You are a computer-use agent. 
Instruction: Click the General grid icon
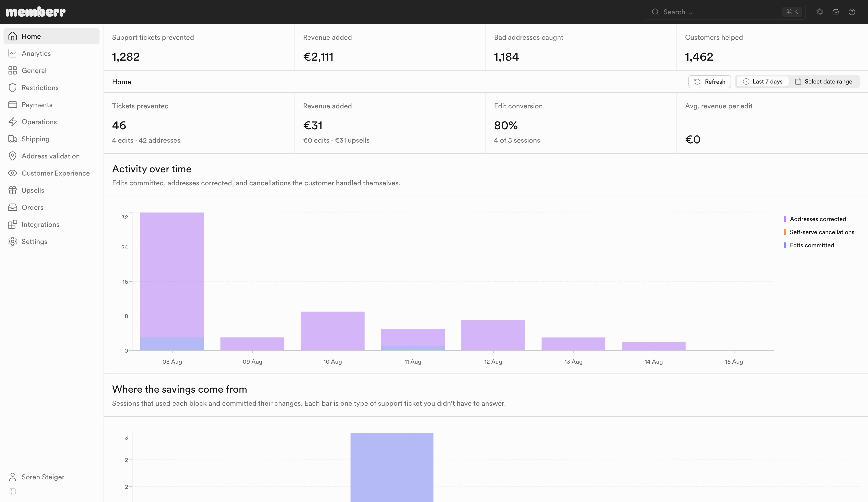click(13, 71)
